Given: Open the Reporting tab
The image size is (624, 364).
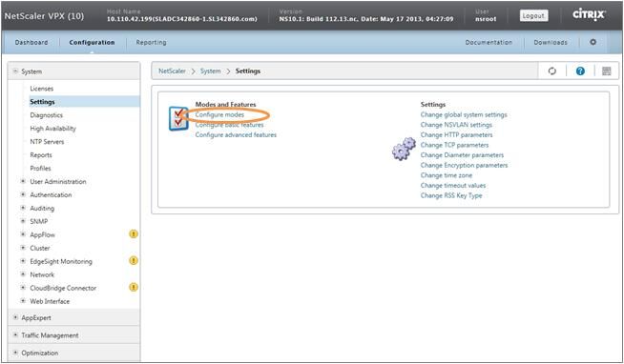Looking at the screenshot, I should (151, 42).
